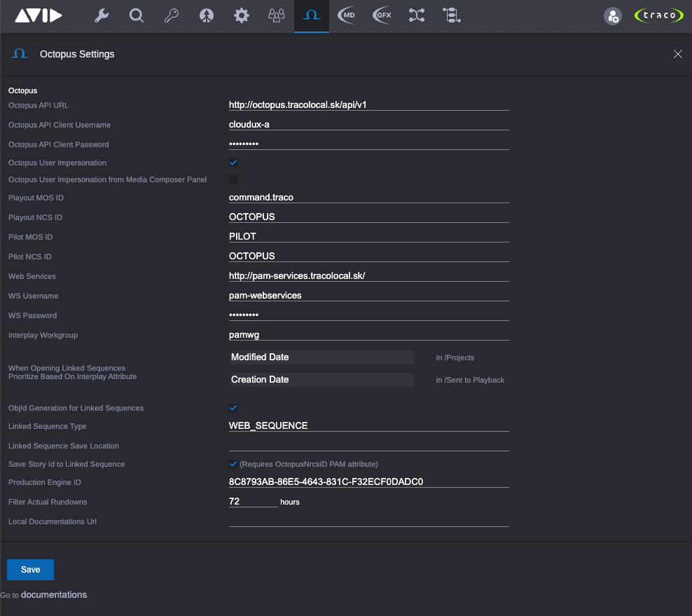Open the Modified Date dropdown for /Projects

point(321,357)
